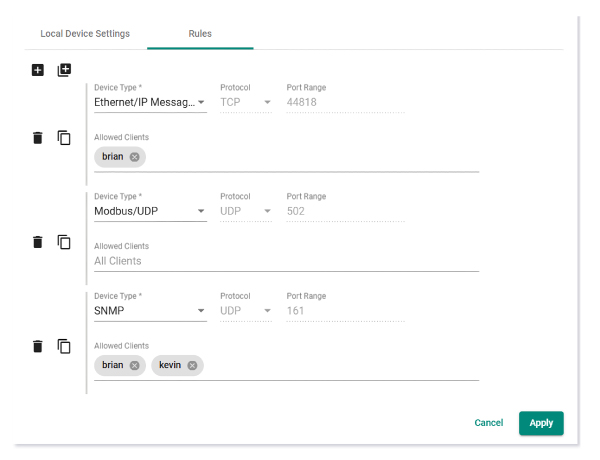This screenshot has width=600, height=460.
Task: Delete the Ethernet/IP rule with trash icon
Action: [x=38, y=138]
